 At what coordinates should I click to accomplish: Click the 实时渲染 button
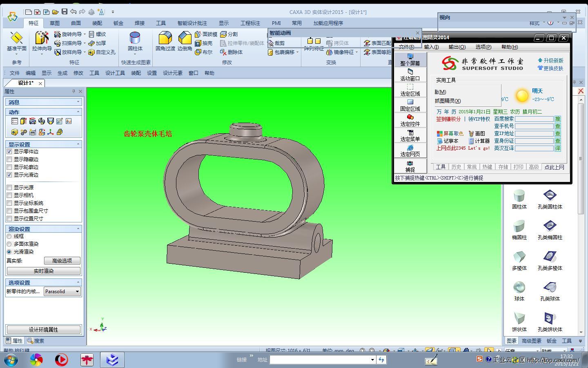pyautogui.click(x=44, y=271)
